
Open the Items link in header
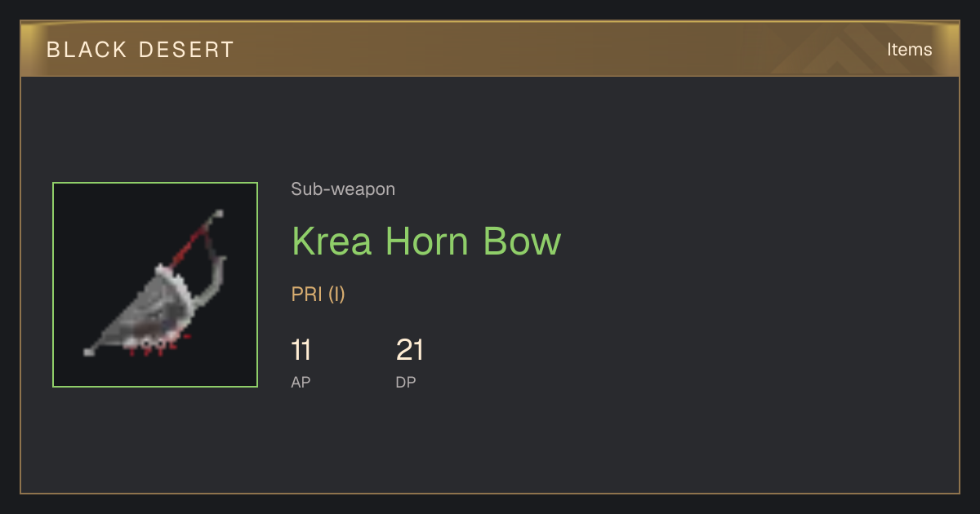coord(909,49)
